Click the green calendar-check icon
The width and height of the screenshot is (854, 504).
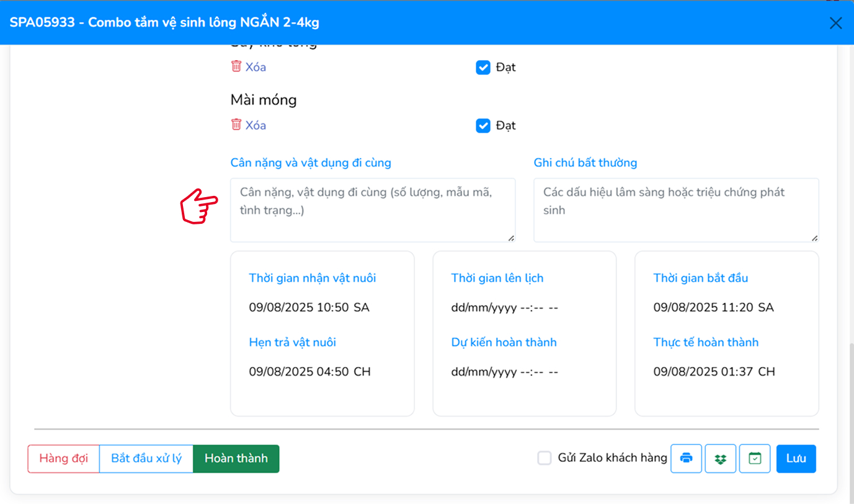pos(755,458)
